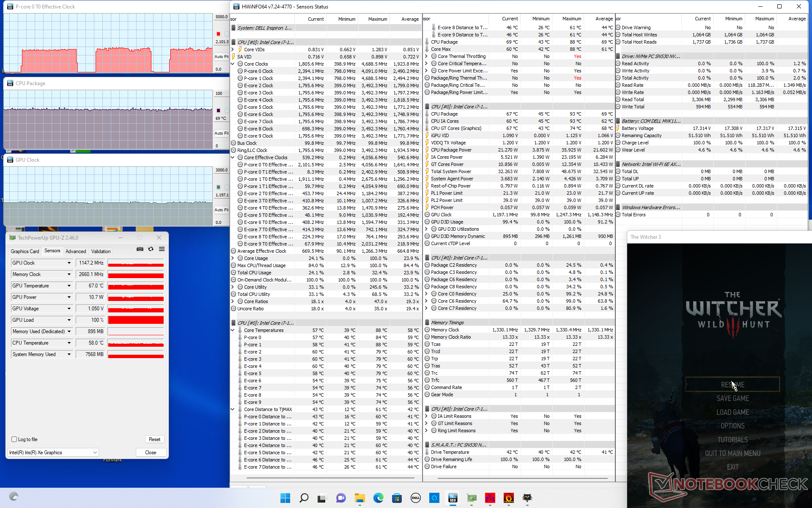Pick the red color swatch in P-core graph
812x508 pixels.
(218, 34)
